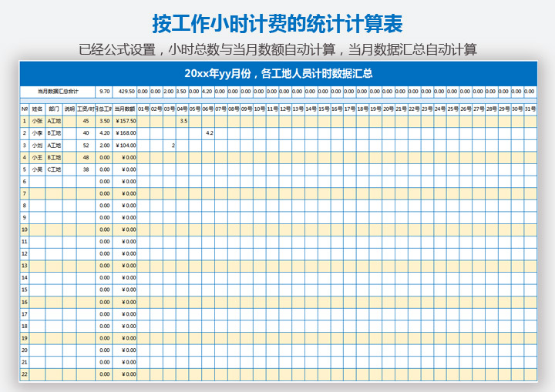The height and width of the screenshot is (392, 555).
Task: Select the monthly amount '¥157.50'
Action: point(125,121)
